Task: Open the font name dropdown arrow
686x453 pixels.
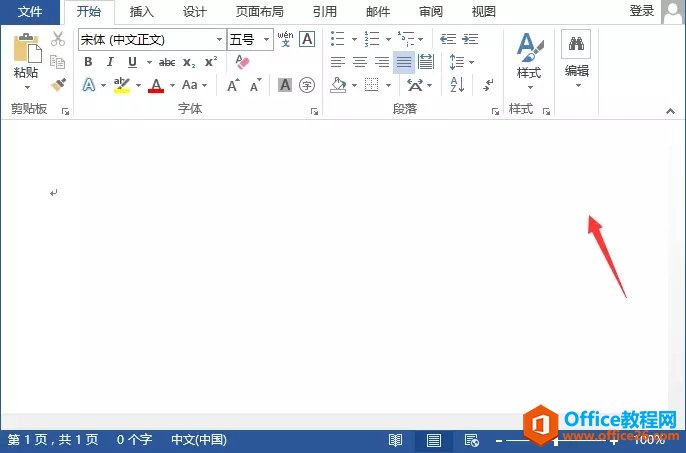Action: (x=219, y=39)
